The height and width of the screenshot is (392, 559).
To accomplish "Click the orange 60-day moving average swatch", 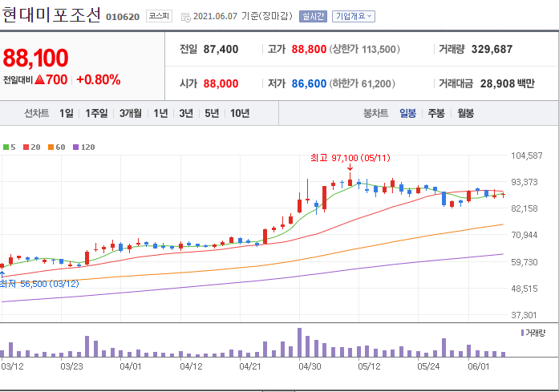I will point(51,148).
